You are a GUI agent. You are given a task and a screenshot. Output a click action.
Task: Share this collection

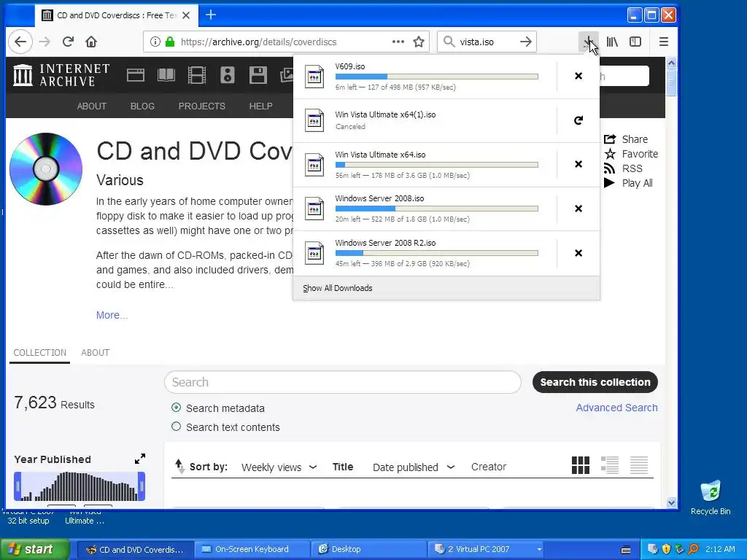click(x=626, y=139)
